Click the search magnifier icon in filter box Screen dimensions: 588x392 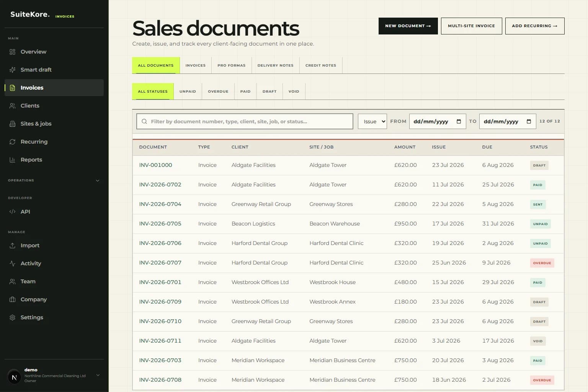point(144,121)
